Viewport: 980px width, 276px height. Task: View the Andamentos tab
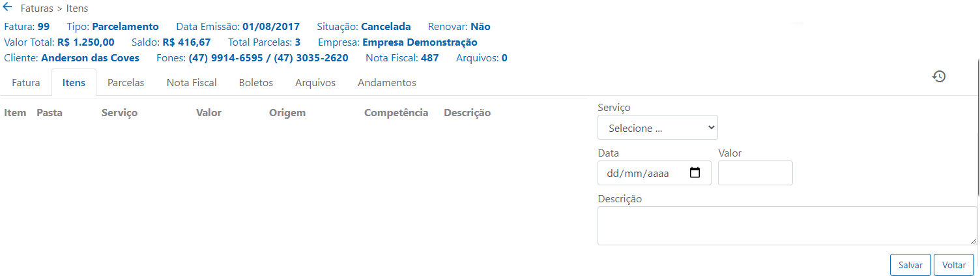click(x=387, y=83)
